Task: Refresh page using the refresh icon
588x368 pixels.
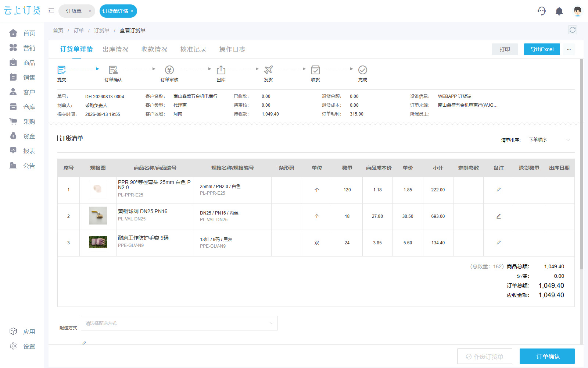Action: [572, 30]
